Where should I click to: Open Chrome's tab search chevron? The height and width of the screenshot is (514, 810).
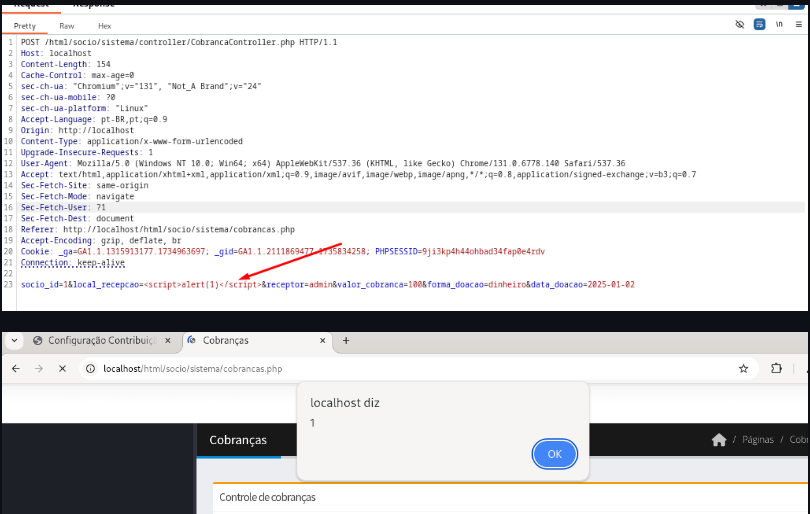coord(14,340)
